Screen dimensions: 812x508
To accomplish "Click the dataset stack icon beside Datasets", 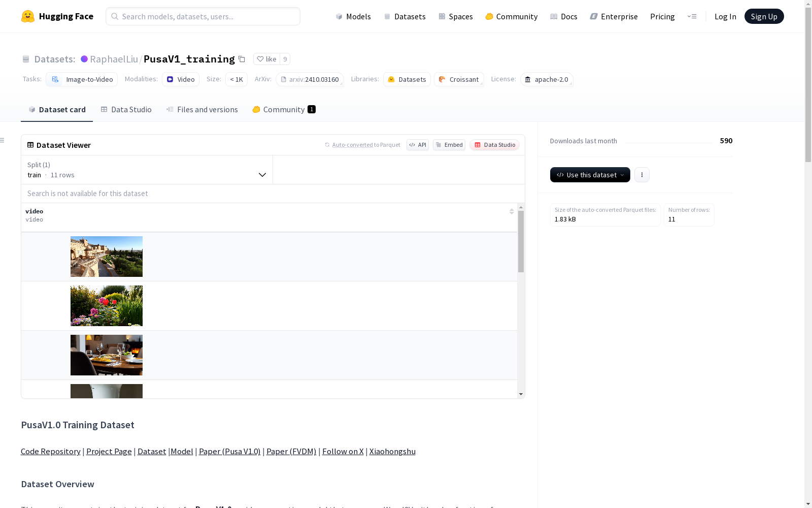I will 26,59.
